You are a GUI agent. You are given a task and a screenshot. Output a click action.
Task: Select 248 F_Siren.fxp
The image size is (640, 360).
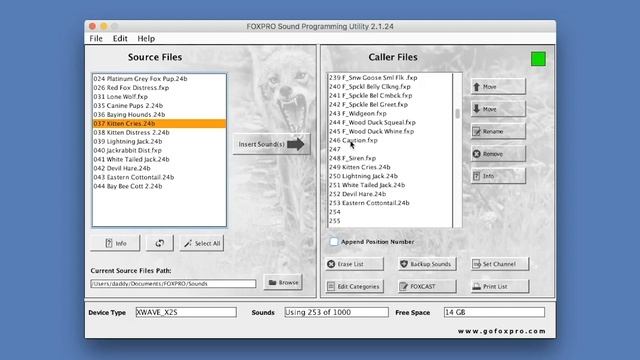click(390, 158)
